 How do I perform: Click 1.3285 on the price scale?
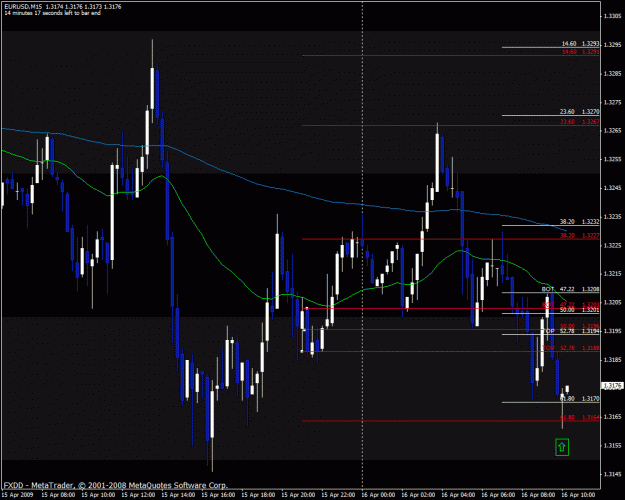[613, 73]
